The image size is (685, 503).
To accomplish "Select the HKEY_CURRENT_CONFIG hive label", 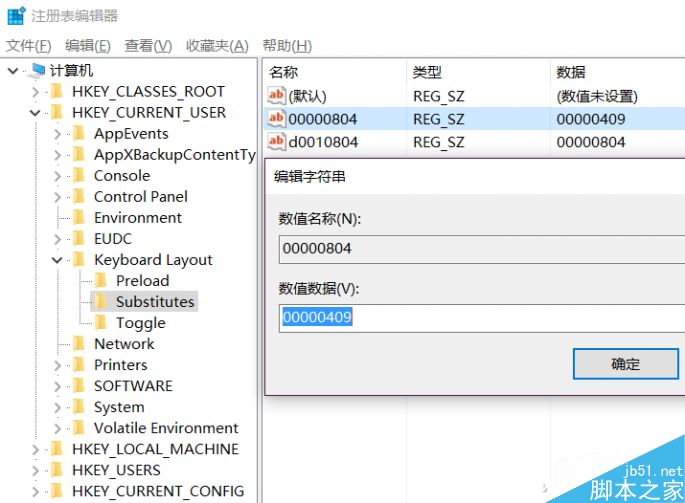I will click(158, 491).
